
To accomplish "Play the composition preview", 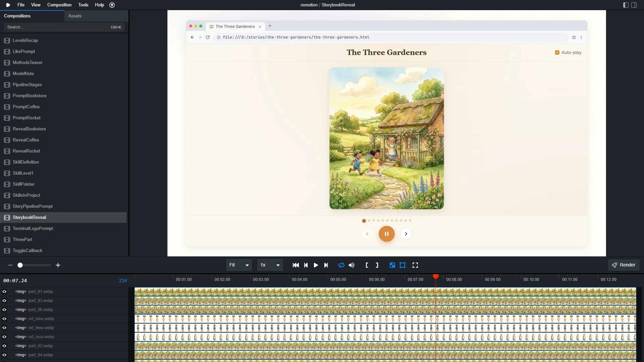I will point(316,265).
